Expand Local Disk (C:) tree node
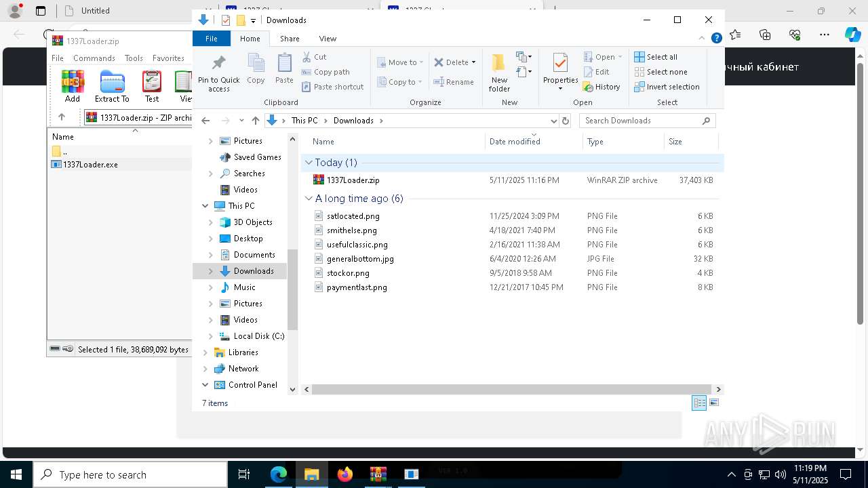This screenshot has width=868, height=488. pos(210,336)
